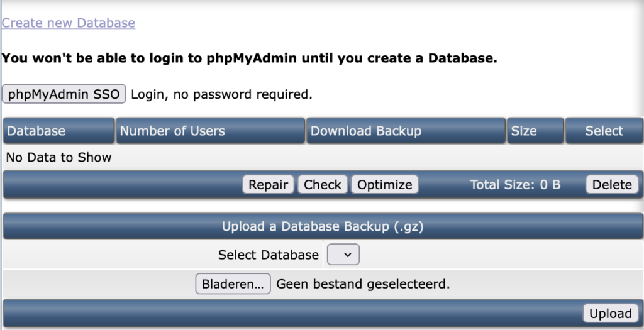
Task: Select the 'No Data to Show' row
Action: 59,157
